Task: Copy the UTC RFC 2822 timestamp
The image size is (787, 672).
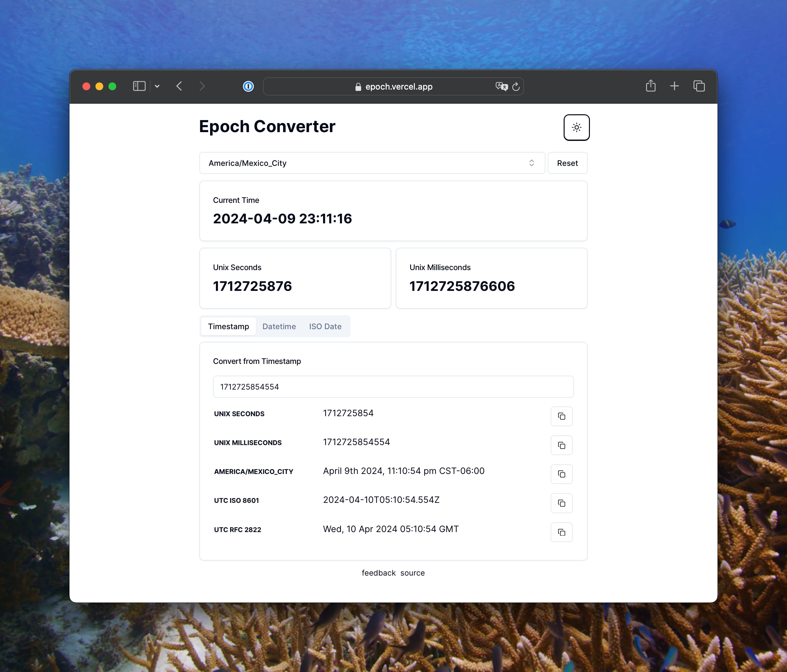Action: pos(561,532)
